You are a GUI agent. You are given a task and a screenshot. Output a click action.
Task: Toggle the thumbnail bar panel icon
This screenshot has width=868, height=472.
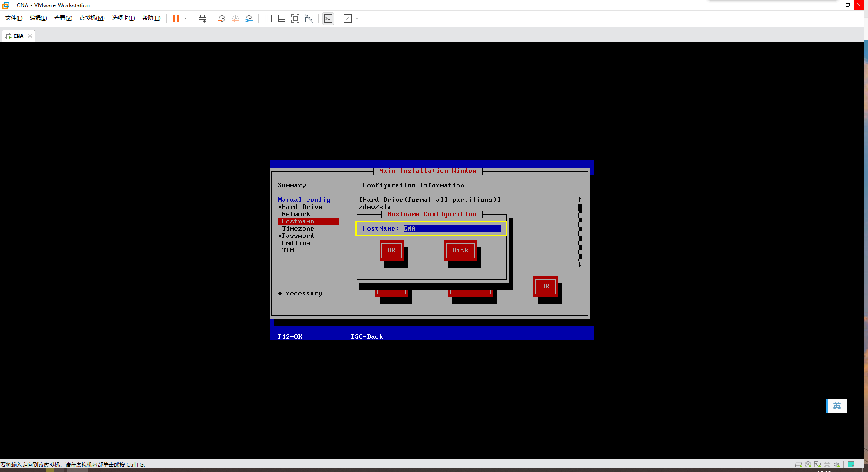(x=282, y=18)
